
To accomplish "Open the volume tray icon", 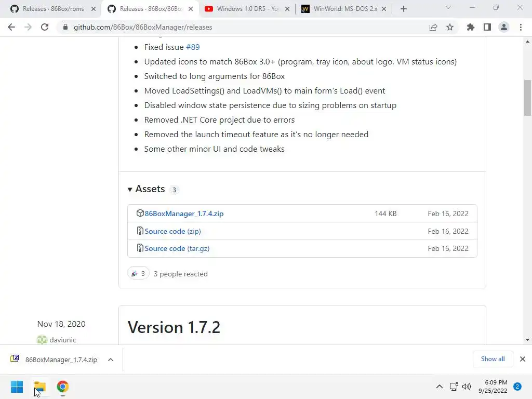I will pos(467,387).
